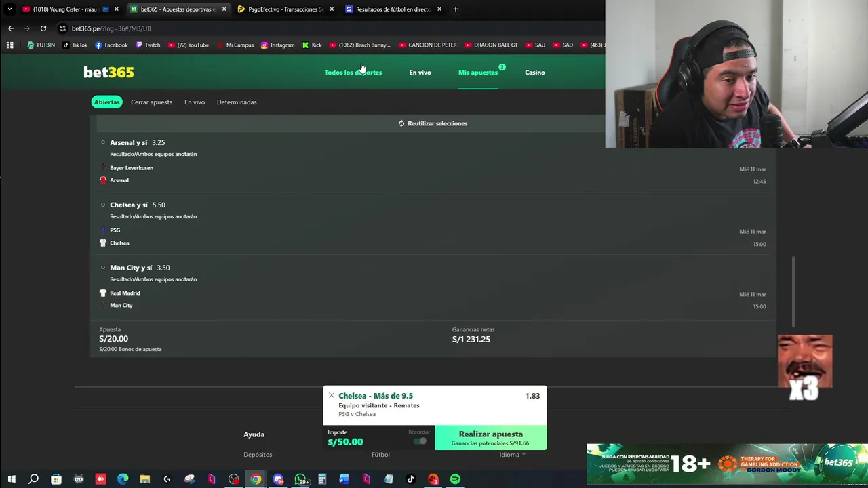Select the Man City y sí selection circle
The width and height of the screenshot is (868, 488).
coord(103,268)
